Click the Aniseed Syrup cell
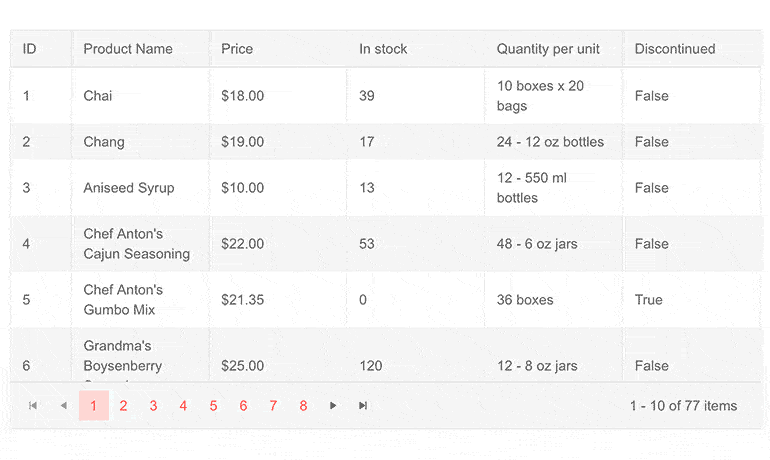Viewport: 770px width, 460px height. (x=129, y=188)
